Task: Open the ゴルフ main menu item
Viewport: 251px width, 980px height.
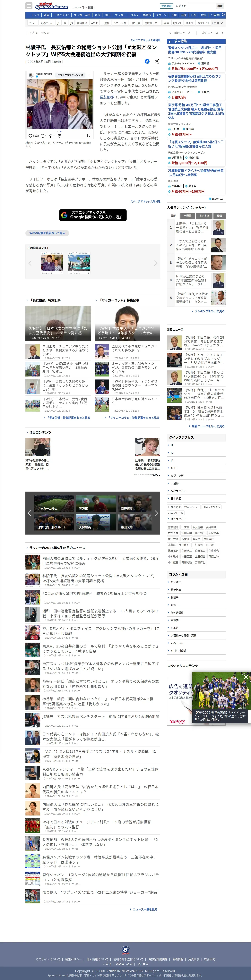Action: (134, 15)
